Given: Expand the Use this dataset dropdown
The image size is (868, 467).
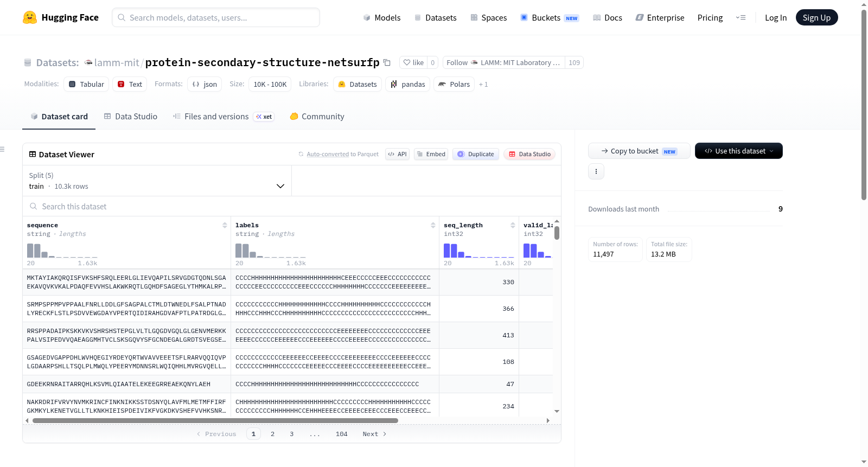Looking at the screenshot, I should 739,151.
